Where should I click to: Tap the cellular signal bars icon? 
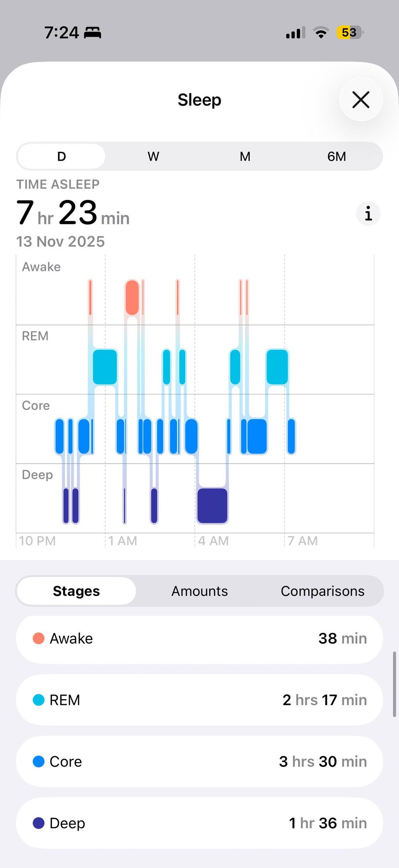[295, 33]
